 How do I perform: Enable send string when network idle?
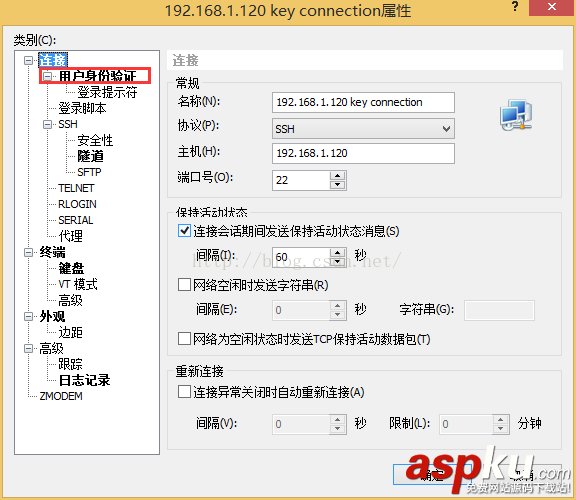184,285
